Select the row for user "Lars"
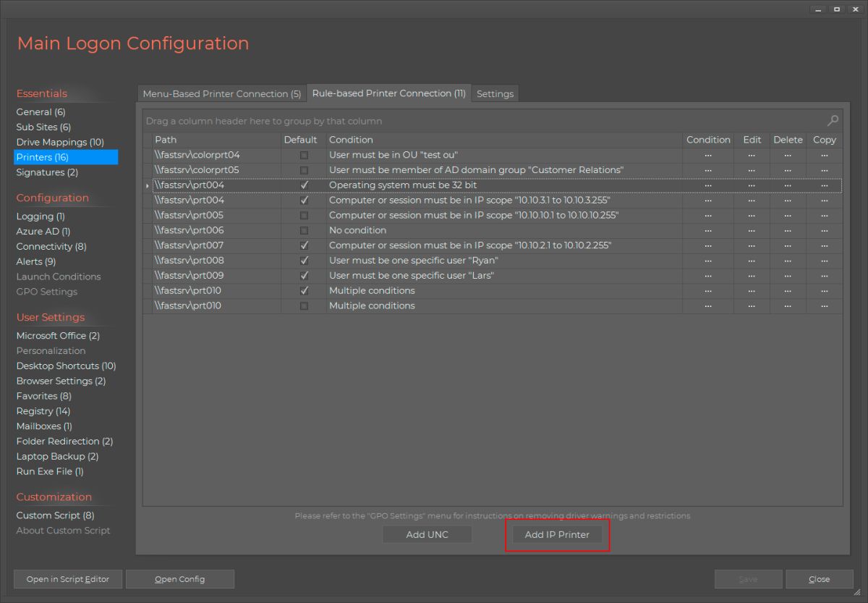868x603 pixels. (493, 276)
